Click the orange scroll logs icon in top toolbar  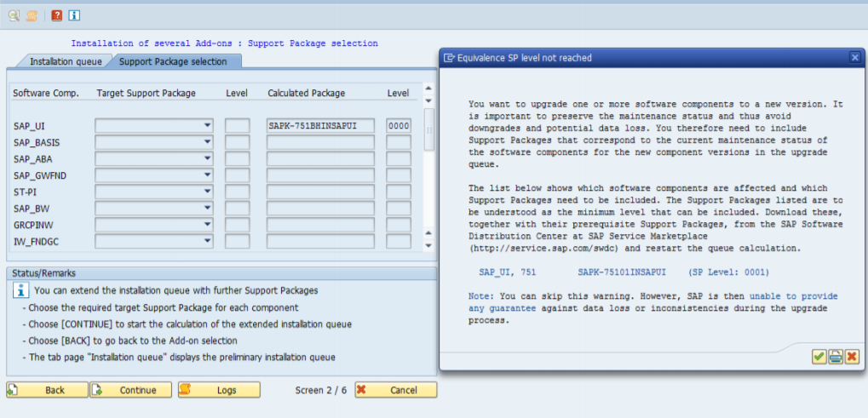32,15
